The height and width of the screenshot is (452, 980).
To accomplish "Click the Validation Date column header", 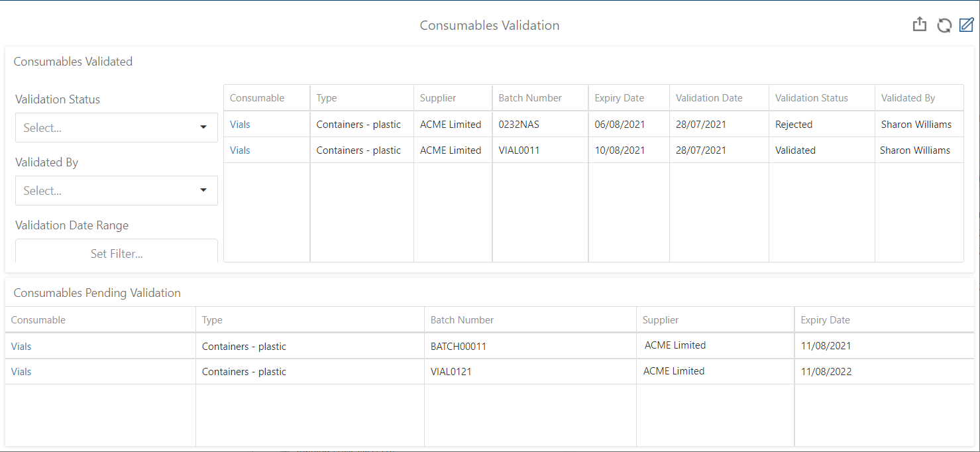I will coord(708,98).
